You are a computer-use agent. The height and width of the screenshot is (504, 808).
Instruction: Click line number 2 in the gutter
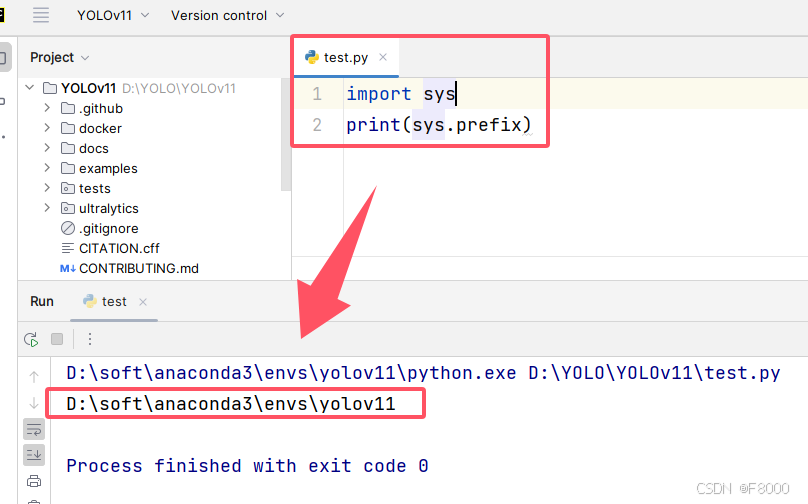[x=317, y=125]
